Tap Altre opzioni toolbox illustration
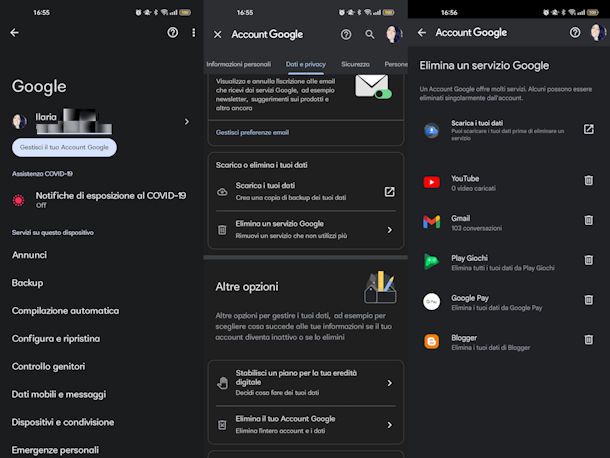The image size is (610, 458). click(380, 287)
